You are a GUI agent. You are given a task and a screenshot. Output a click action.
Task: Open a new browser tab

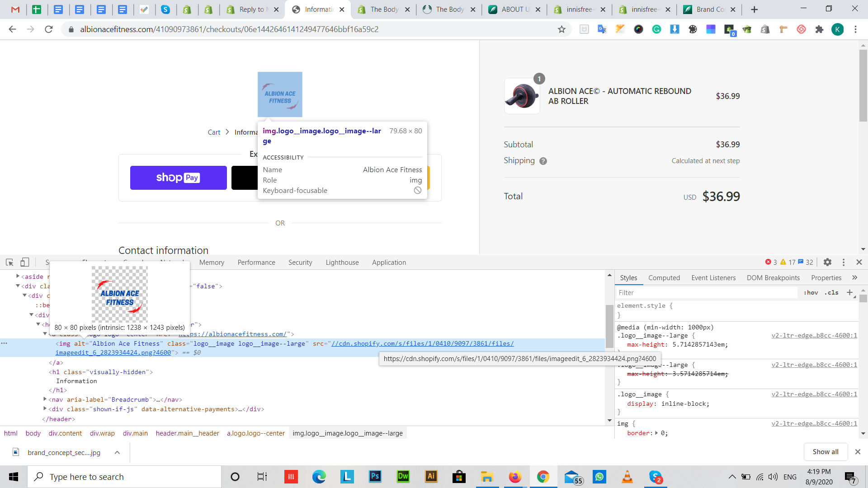[x=754, y=9]
